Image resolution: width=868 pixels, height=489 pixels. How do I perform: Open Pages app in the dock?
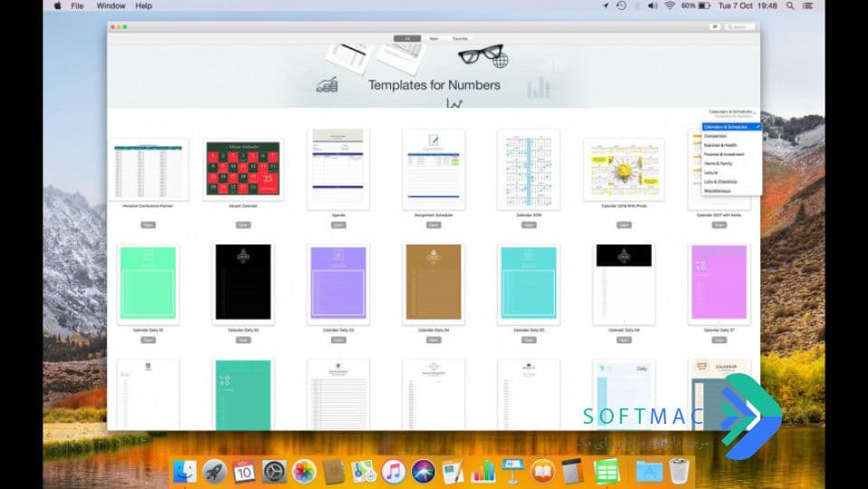coord(453,472)
